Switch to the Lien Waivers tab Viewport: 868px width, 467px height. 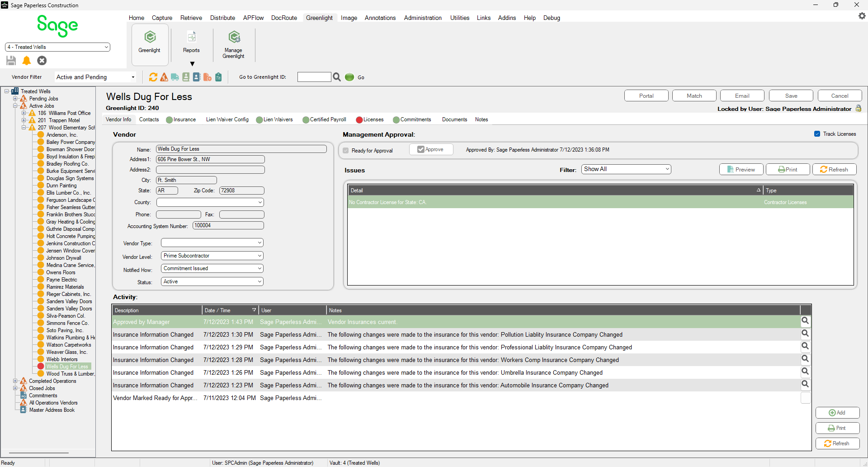[x=274, y=119]
